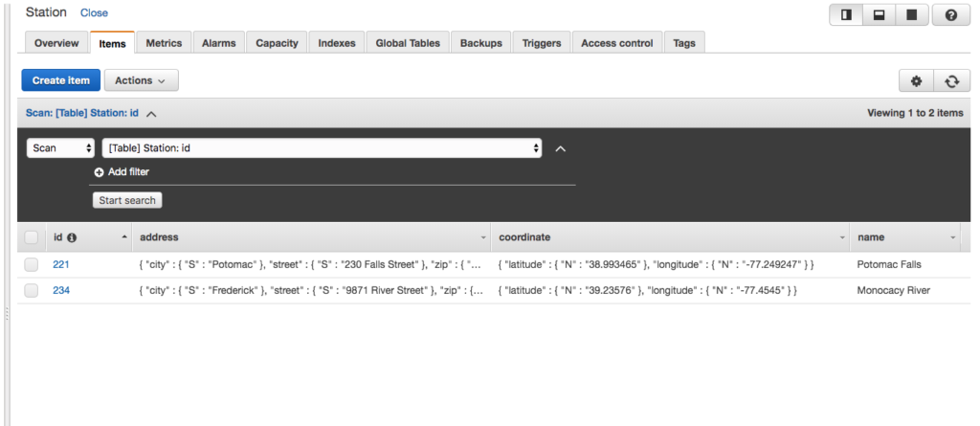The width and height of the screenshot is (980, 426).
Task: Open the Actions dropdown menu
Action: [142, 80]
